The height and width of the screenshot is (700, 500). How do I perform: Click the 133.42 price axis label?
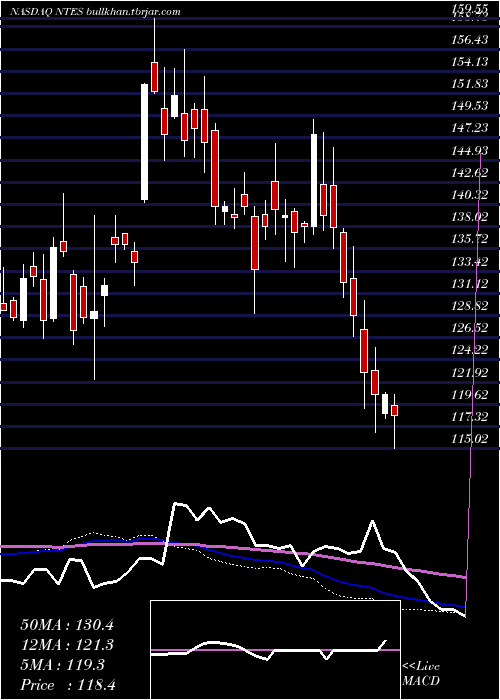470,262
